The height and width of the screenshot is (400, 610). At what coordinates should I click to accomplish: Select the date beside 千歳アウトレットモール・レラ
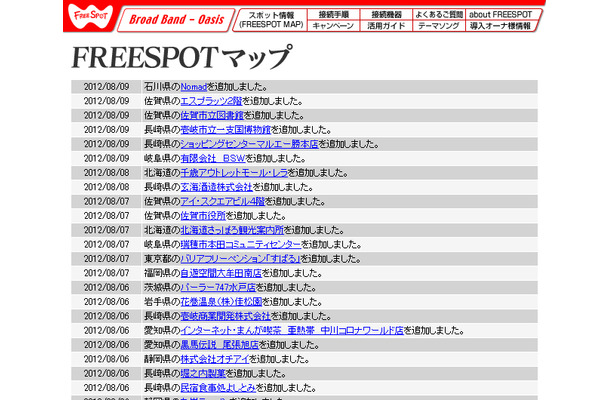tap(106, 173)
